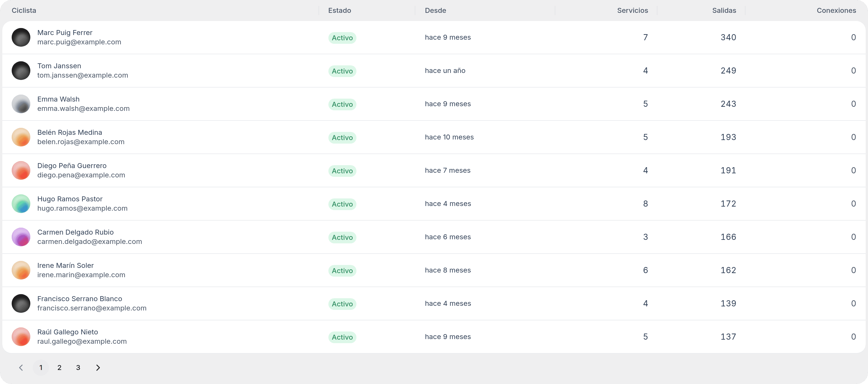Select Diego Peña Guerrero's avatar
Viewport: 868px width, 384px height.
pyautogui.click(x=21, y=171)
